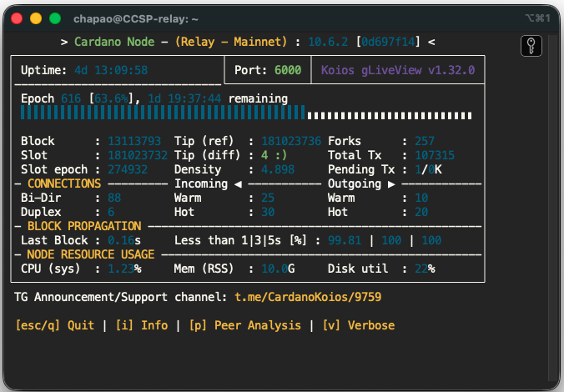Open the [i] Info view
This screenshot has height=392, width=564.
pyautogui.click(x=142, y=325)
